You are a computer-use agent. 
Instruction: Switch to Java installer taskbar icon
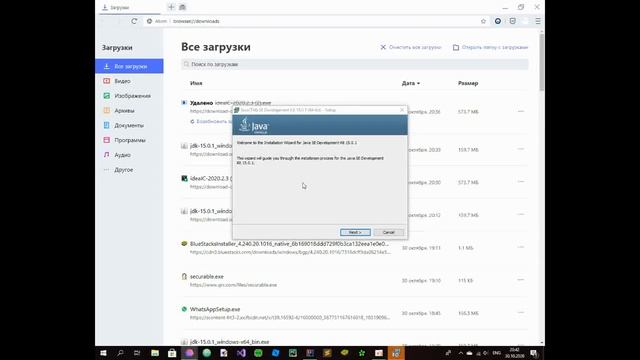coord(396,353)
